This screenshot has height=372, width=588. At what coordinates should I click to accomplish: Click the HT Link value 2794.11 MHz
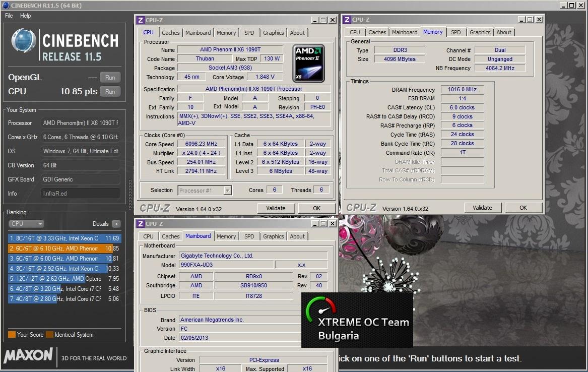(201, 171)
